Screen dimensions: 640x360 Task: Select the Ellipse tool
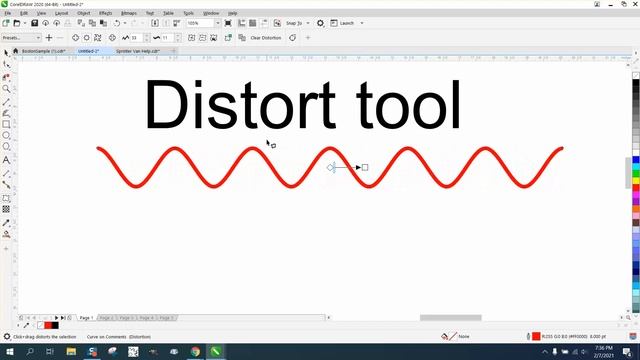[x=6, y=135]
